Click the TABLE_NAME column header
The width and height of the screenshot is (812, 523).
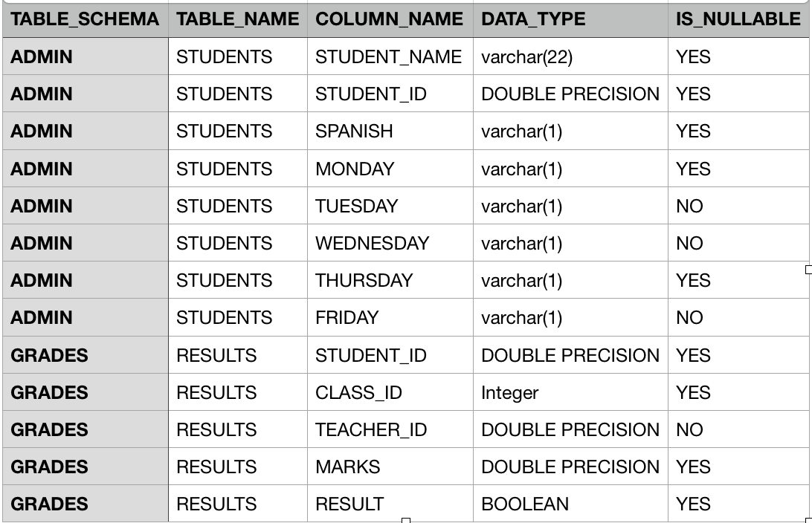(237, 19)
